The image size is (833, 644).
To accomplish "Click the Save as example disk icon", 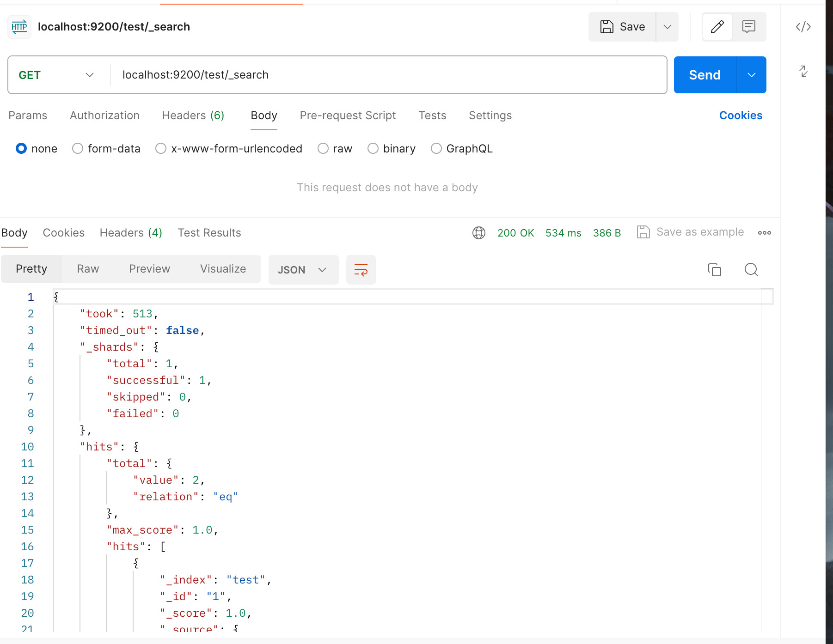I will pos(643,232).
